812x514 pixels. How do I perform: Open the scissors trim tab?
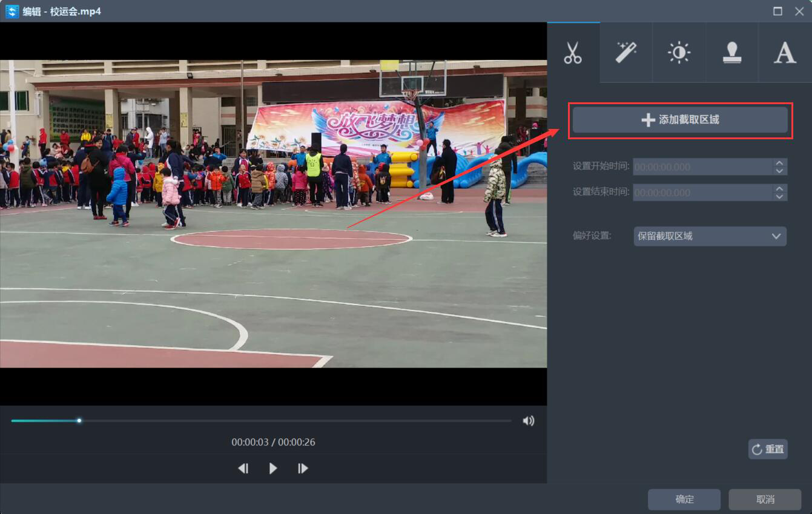573,53
